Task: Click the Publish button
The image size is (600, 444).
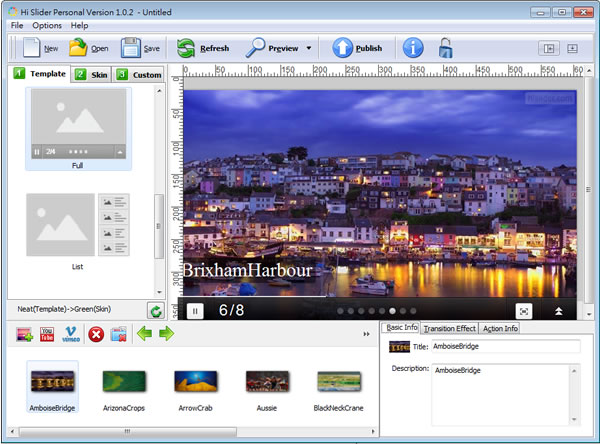Action: [357, 47]
